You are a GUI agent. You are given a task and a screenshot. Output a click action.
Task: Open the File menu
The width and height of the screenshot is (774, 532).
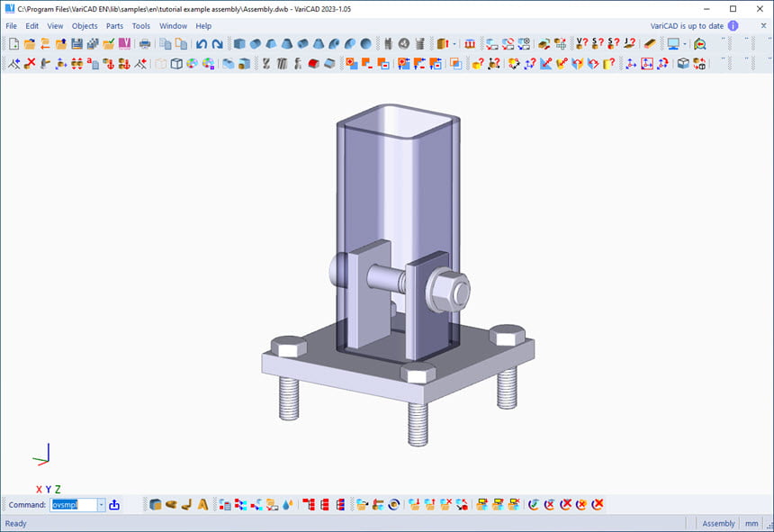pyautogui.click(x=12, y=26)
